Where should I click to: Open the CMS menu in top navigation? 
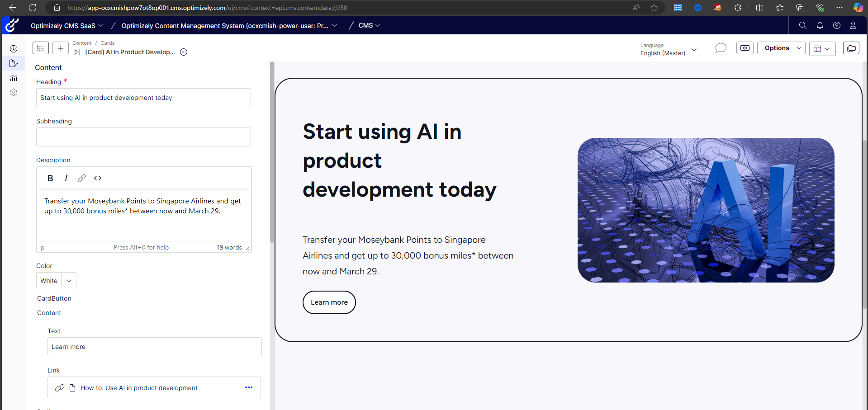(x=369, y=26)
